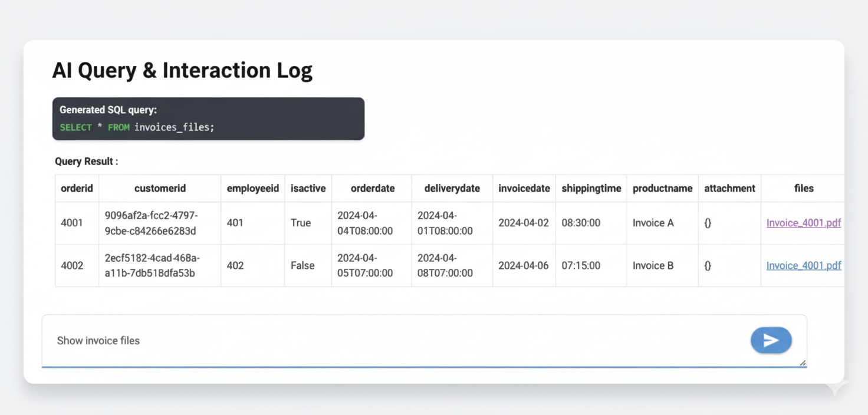Click the attachment column header
Viewport: 868px width, 415px height.
729,189
